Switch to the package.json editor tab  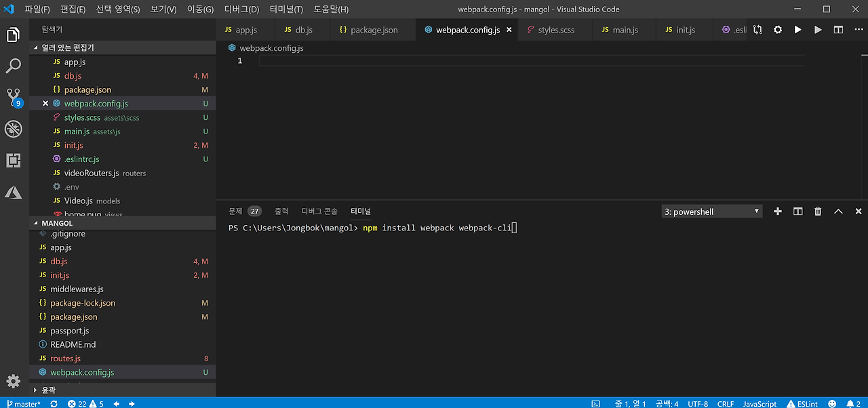[x=373, y=30]
